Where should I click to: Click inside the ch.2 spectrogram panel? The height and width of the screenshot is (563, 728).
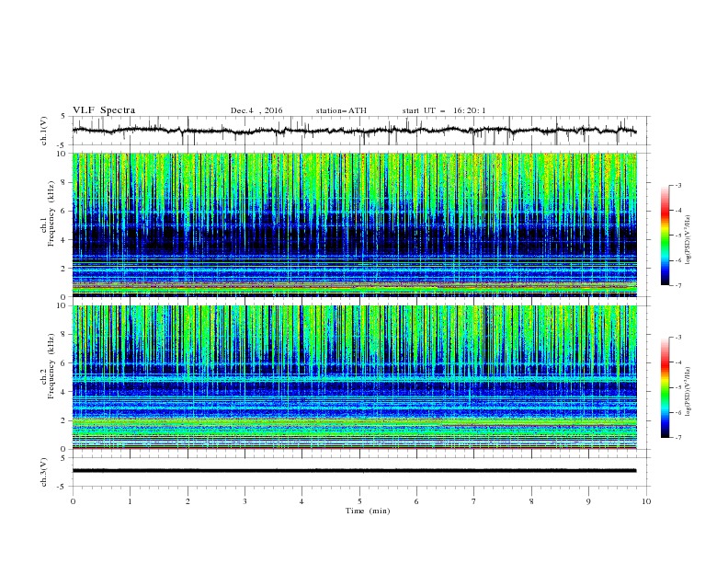(355, 377)
